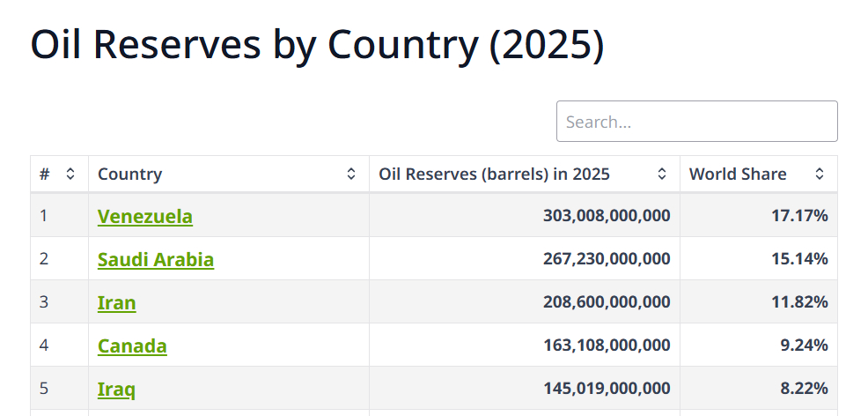Click Venezuela's reserves value 303,008,000,000

point(607,216)
